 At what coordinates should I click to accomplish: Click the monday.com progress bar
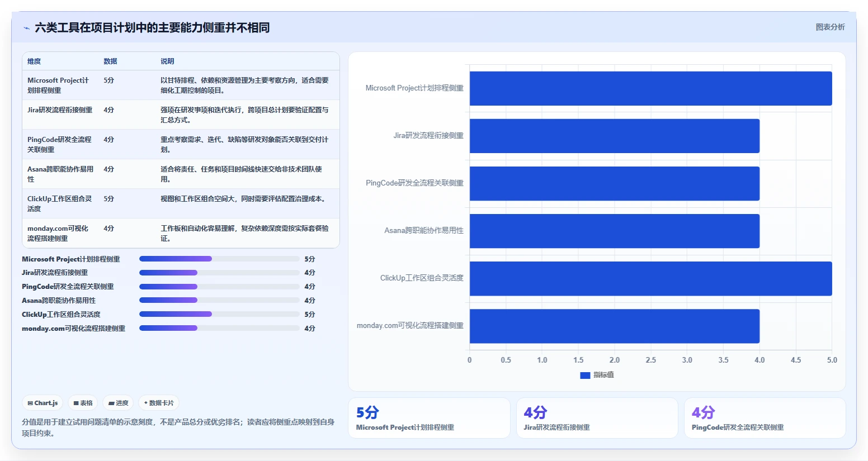tap(219, 328)
